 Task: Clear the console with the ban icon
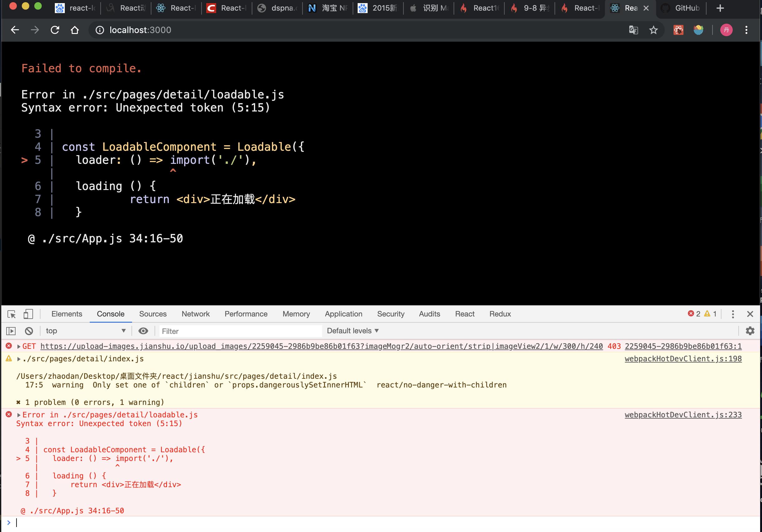[x=29, y=331]
